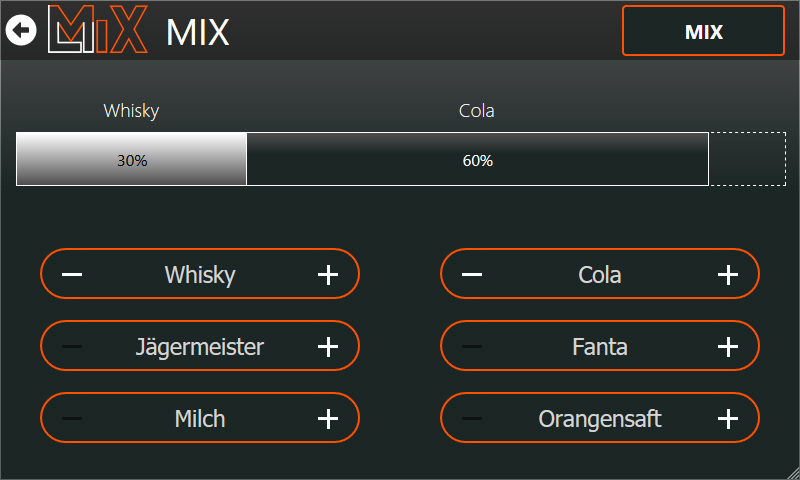Click the dimmed minus for Orangensaft
800x480 pixels.
pyautogui.click(x=472, y=419)
